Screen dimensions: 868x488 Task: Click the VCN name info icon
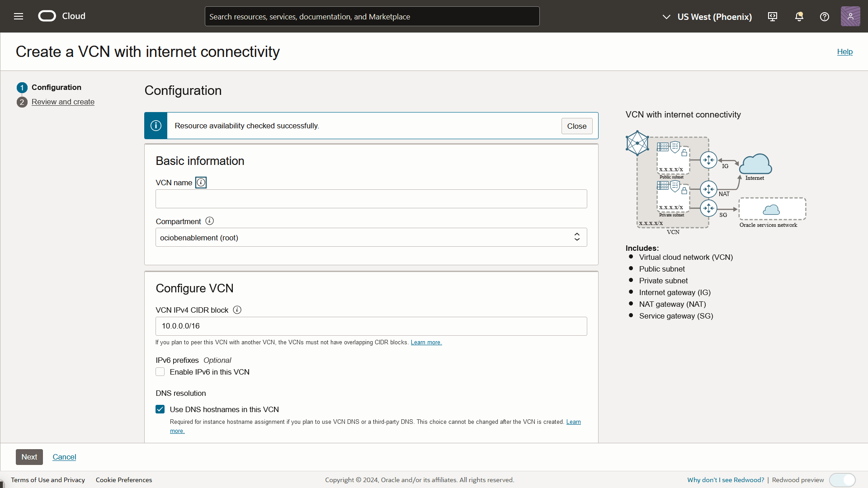tap(201, 183)
